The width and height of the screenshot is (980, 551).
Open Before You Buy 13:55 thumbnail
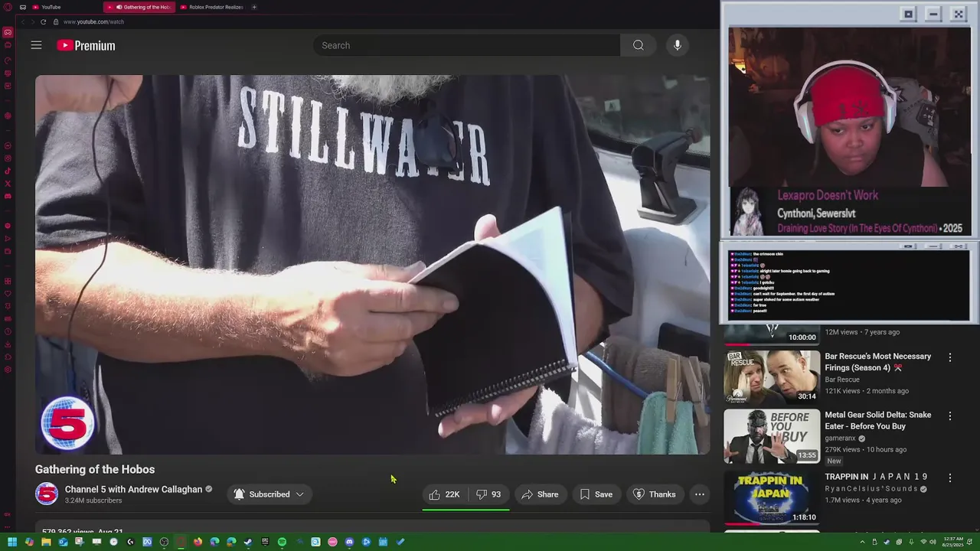tap(772, 436)
